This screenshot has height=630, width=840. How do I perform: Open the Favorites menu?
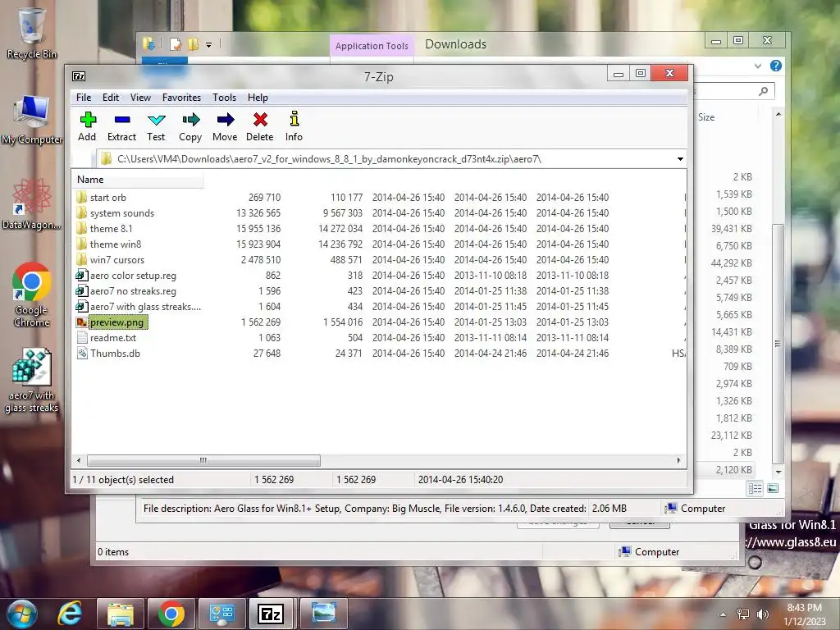(181, 98)
